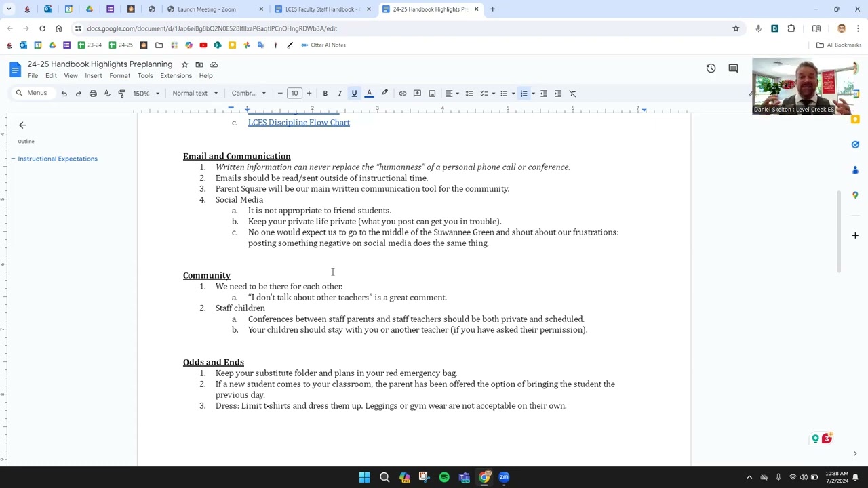Open the taskbar search
Viewport: 868px width, 488px height.
click(x=384, y=477)
